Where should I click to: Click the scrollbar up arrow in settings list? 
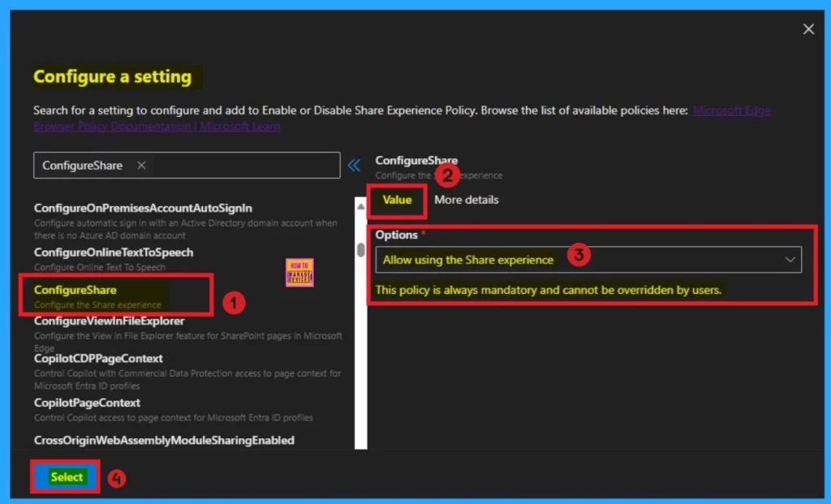tap(361, 206)
